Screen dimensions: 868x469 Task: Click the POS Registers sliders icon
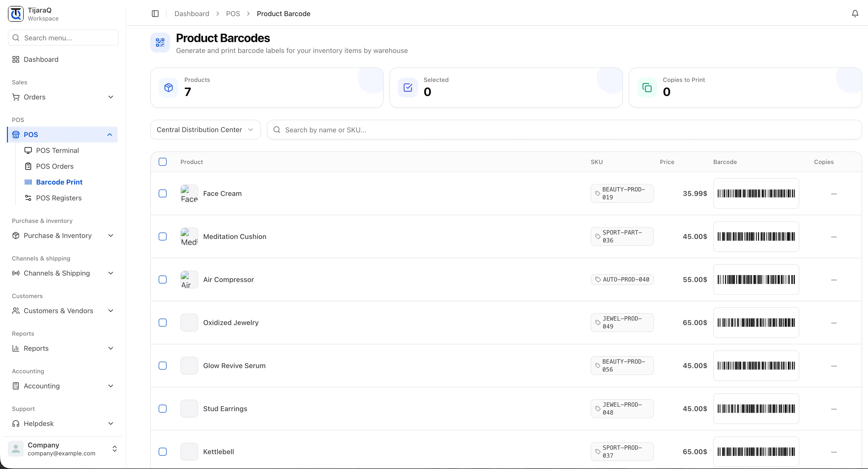coord(28,198)
